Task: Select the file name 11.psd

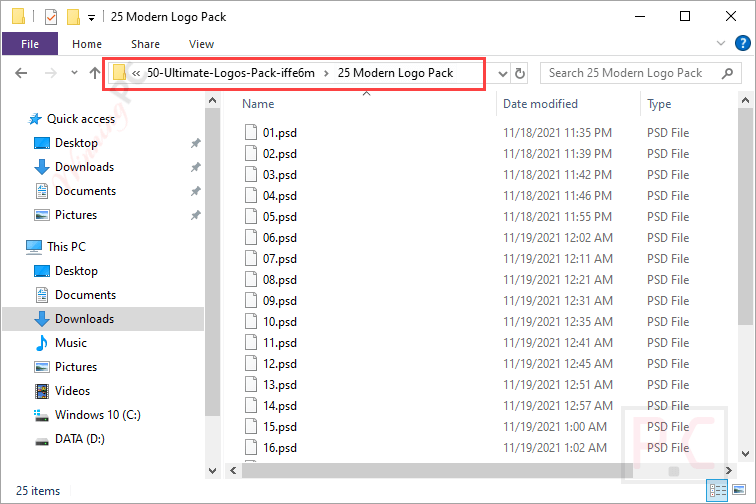Action: tap(280, 343)
